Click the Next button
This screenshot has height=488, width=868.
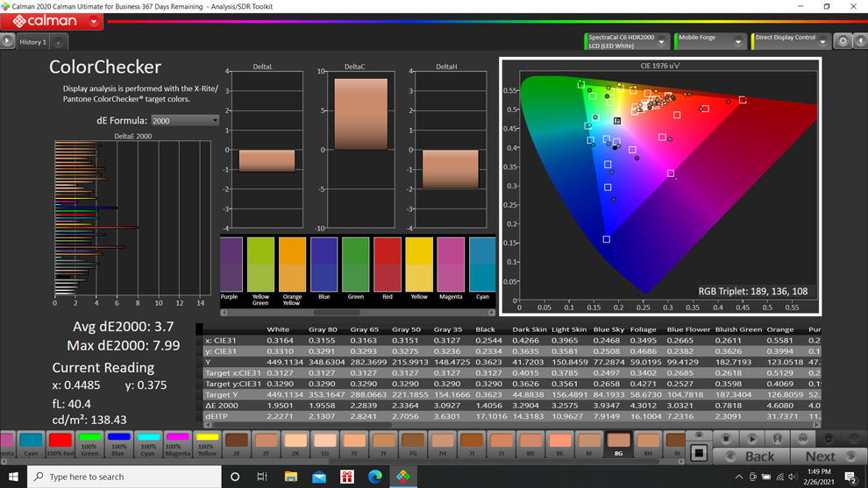tap(829, 456)
